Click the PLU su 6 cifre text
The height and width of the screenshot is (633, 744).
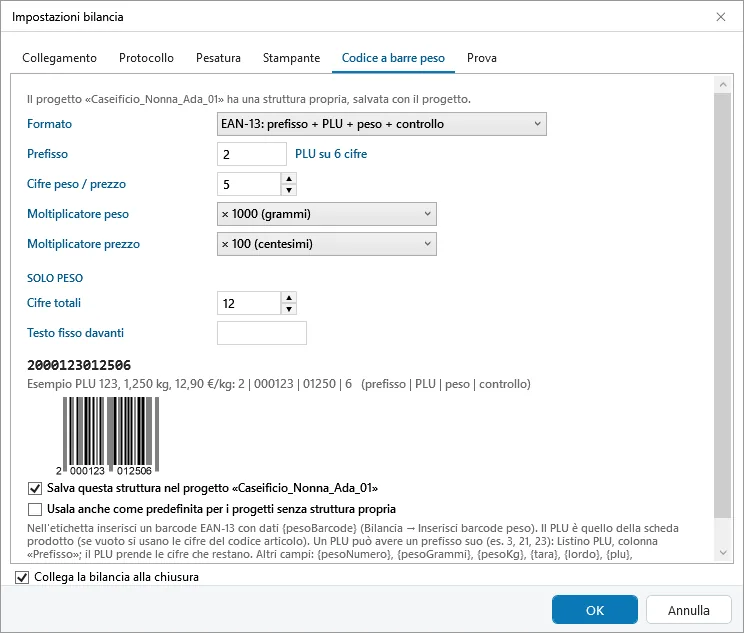331,154
